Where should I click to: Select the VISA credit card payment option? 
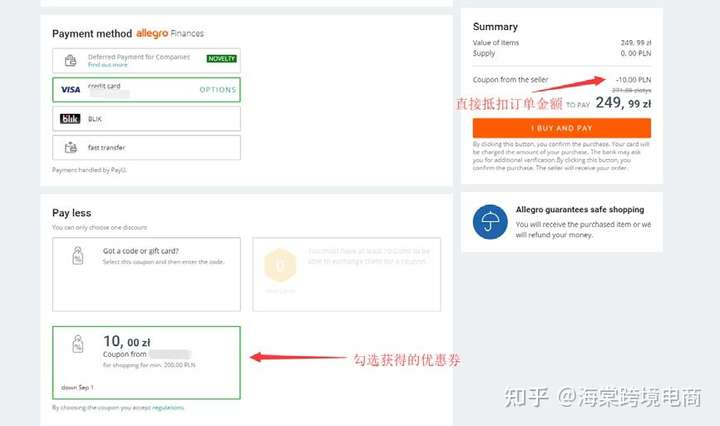pos(146,90)
